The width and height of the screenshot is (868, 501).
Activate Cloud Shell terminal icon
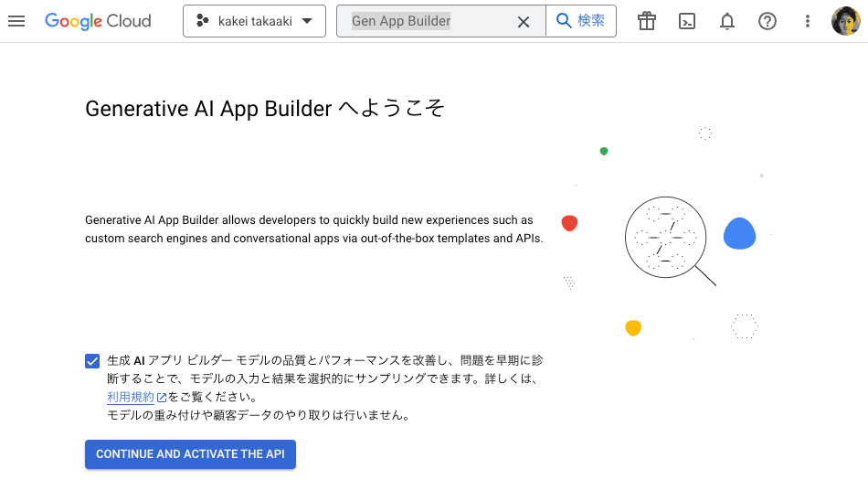pos(687,21)
